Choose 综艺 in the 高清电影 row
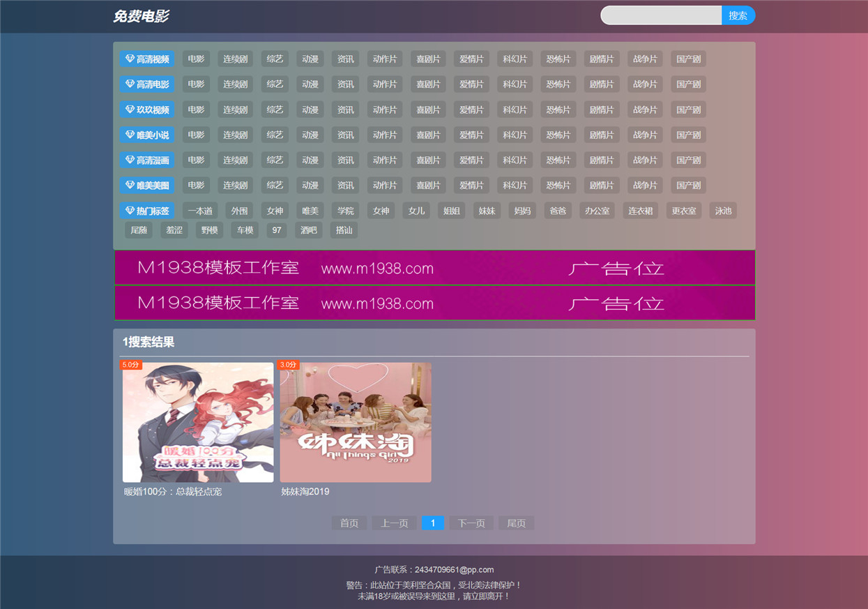This screenshot has width=868, height=609. (x=275, y=84)
